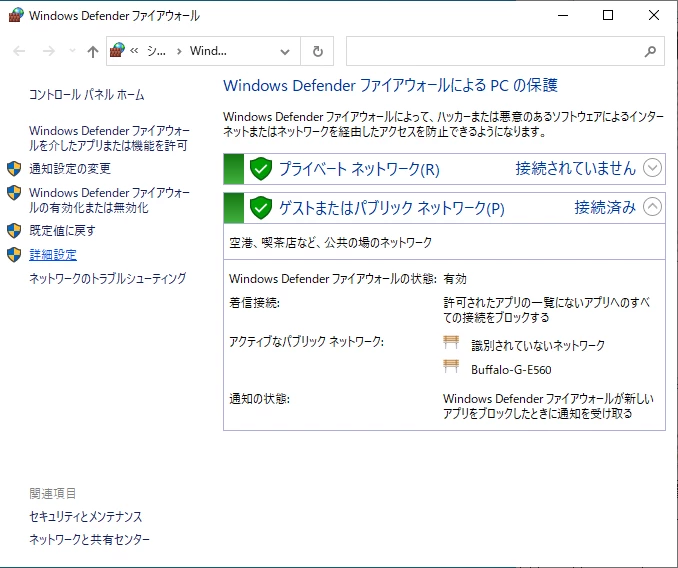Click プライベート ネットワーク(R) header text
This screenshot has width=678, height=568.
(359, 169)
